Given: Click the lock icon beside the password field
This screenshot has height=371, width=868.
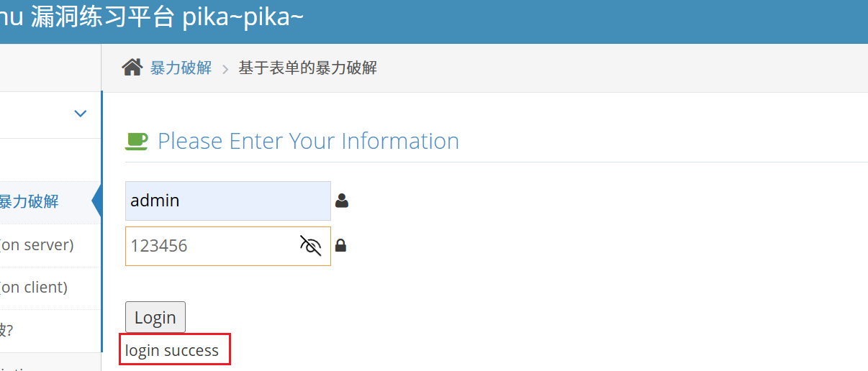Looking at the screenshot, I should pyautogui.click(x=341, y=246).
